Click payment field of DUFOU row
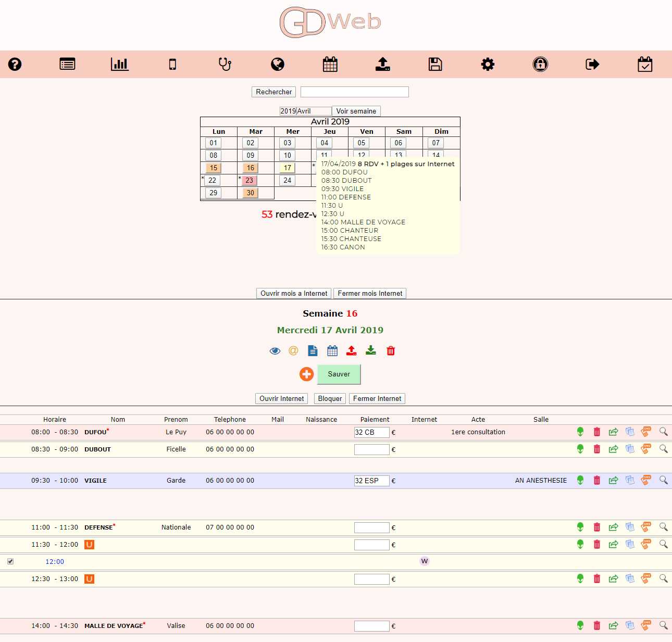672x642 pixels. [372, 432]
